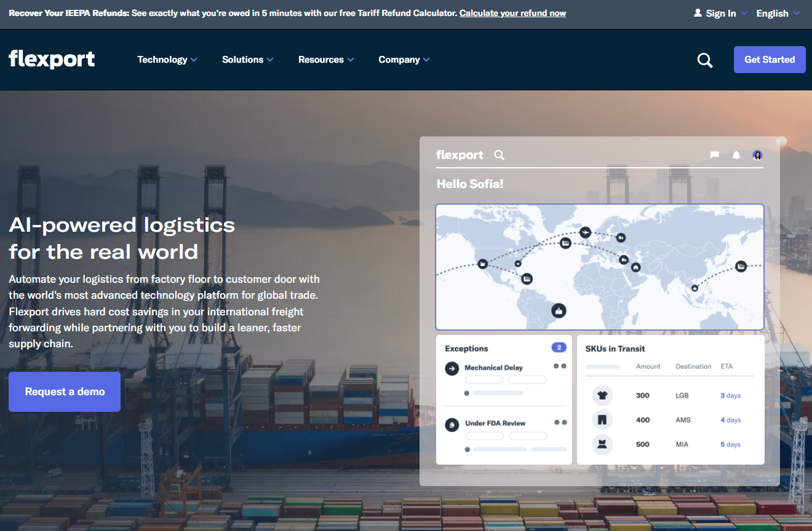Click the "Hello Sofia!" greeting
This screenshot has width=812, height=531.
(470, 184)
